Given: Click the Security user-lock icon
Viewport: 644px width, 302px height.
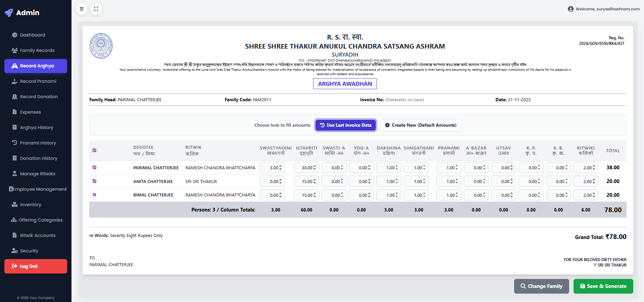Looking at the screenshot, I should pyautogui.click(x=15, y=251).
